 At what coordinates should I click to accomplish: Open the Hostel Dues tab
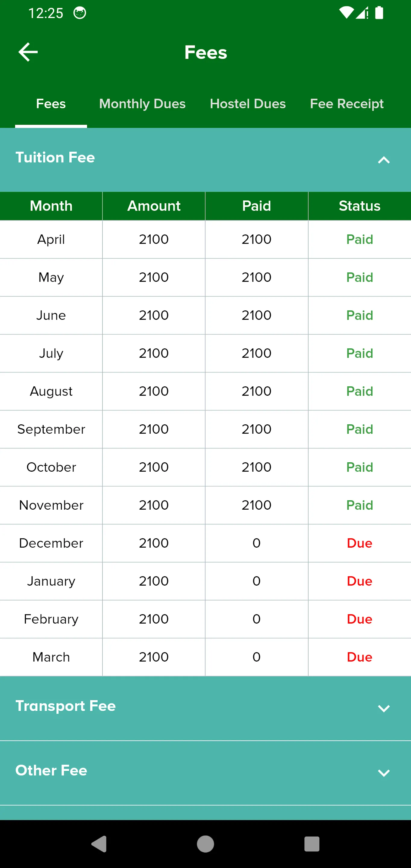(x=248, y=104)
